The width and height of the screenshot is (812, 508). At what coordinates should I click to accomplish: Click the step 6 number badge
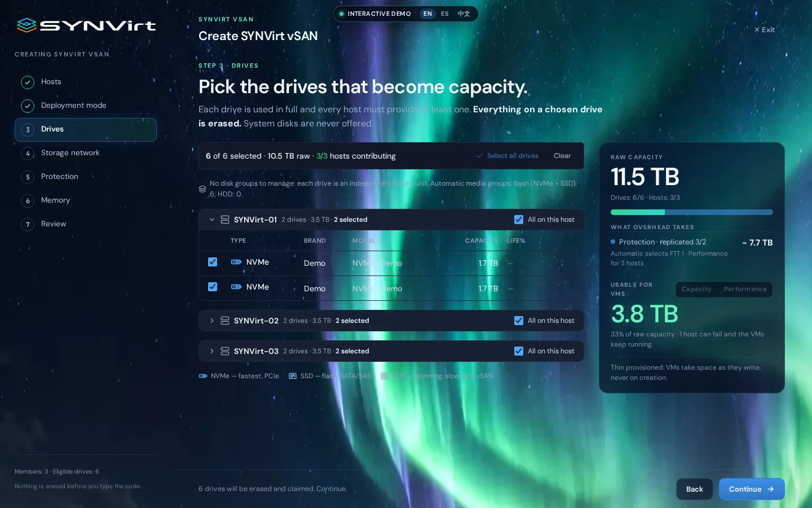point(28,201)
